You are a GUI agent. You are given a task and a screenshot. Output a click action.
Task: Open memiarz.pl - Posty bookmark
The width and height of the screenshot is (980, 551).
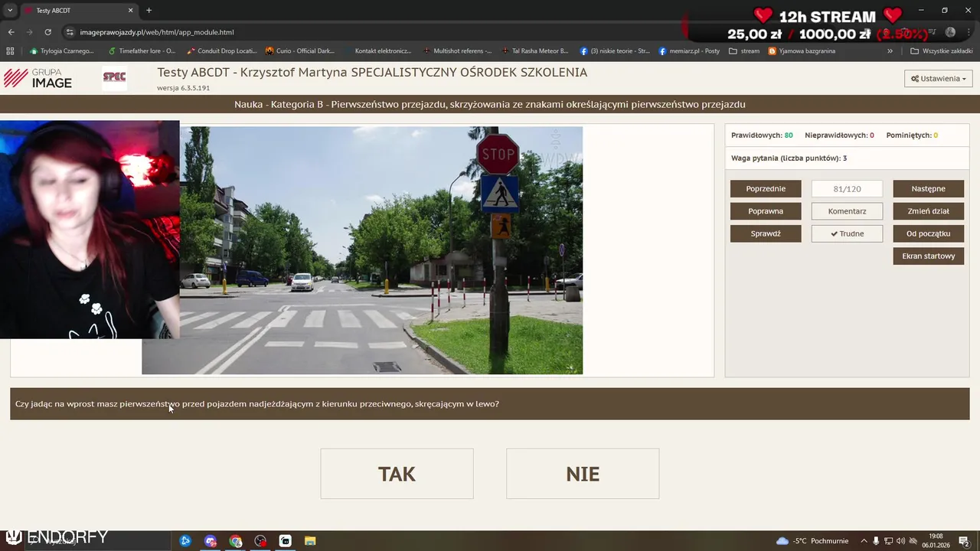pos(689,51)
